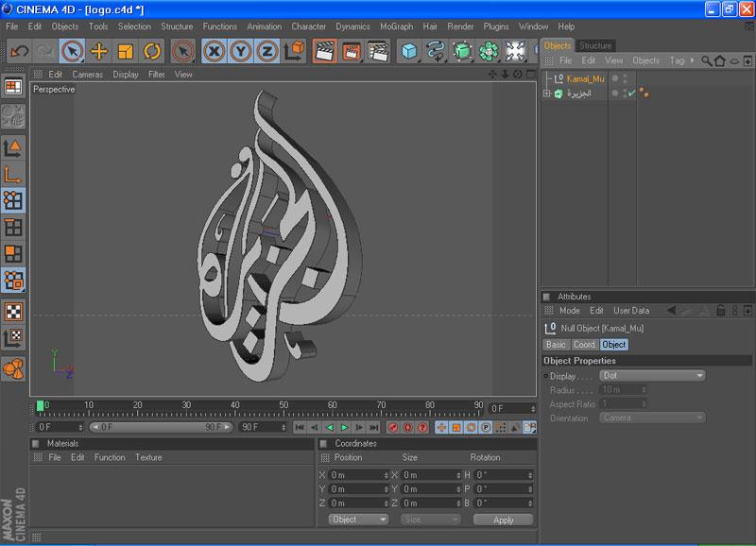Open the Size mode dropdown in Coordinates
This screenshot has height=546, width=756.
pyautogui.click(x=430, y=520)
